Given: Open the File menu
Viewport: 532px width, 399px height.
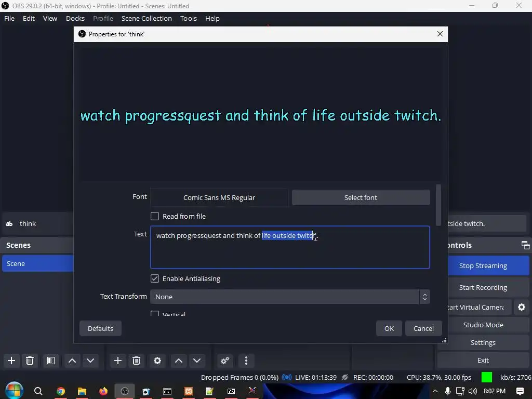Looking at the screenshot, I should pyautogui.click(x=9, y=18).
